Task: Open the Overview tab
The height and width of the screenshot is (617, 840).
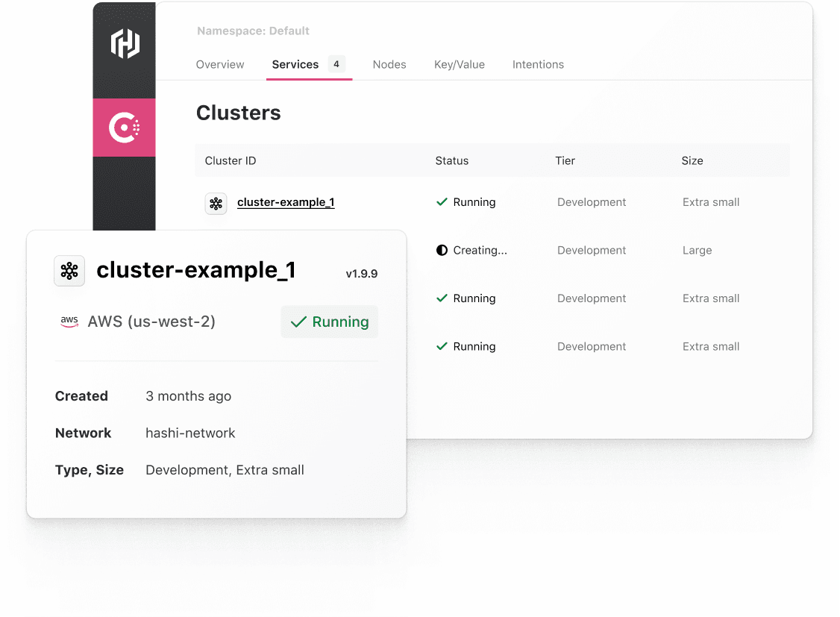Action: [x=220, y=65]
